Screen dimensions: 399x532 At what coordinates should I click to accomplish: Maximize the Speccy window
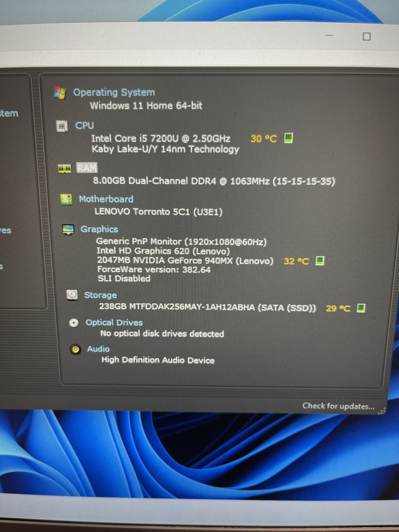[x=367, y=36]
